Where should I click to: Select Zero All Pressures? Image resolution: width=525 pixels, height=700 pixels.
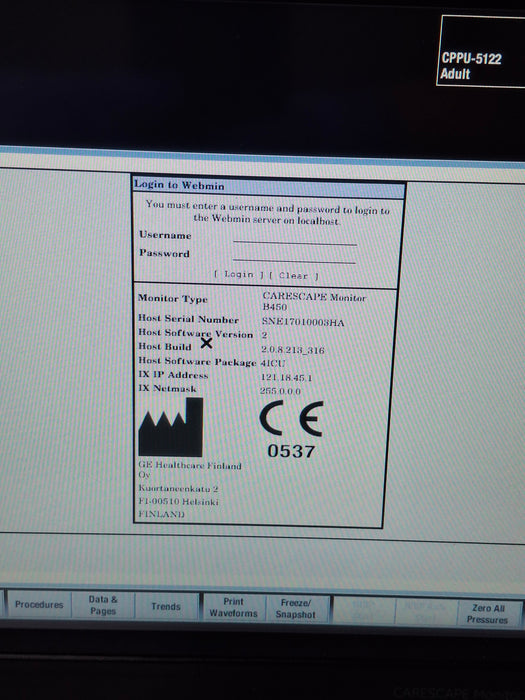[488, 614]
